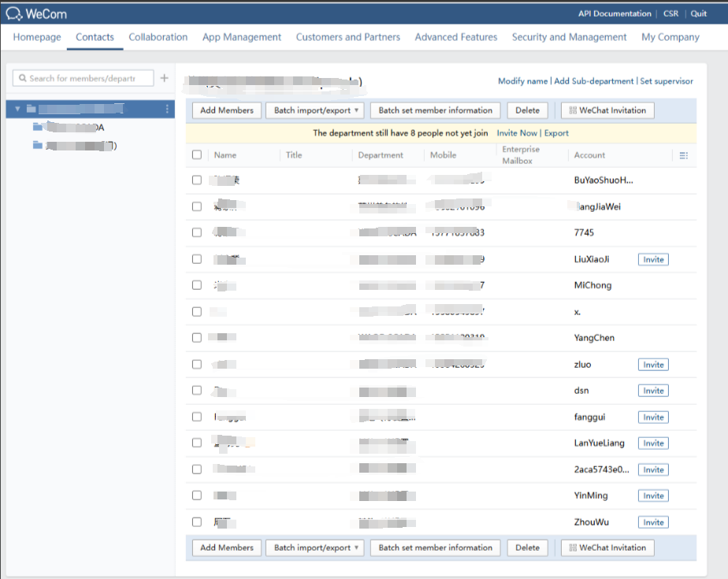
Task: Switch to the App Management tab
Action: [x=241, y=37]
